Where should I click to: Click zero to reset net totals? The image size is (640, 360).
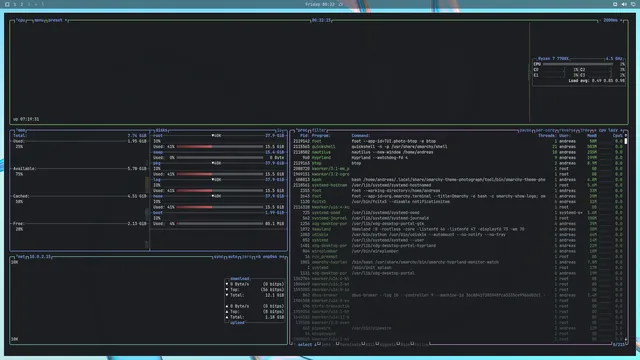(246, 257)
